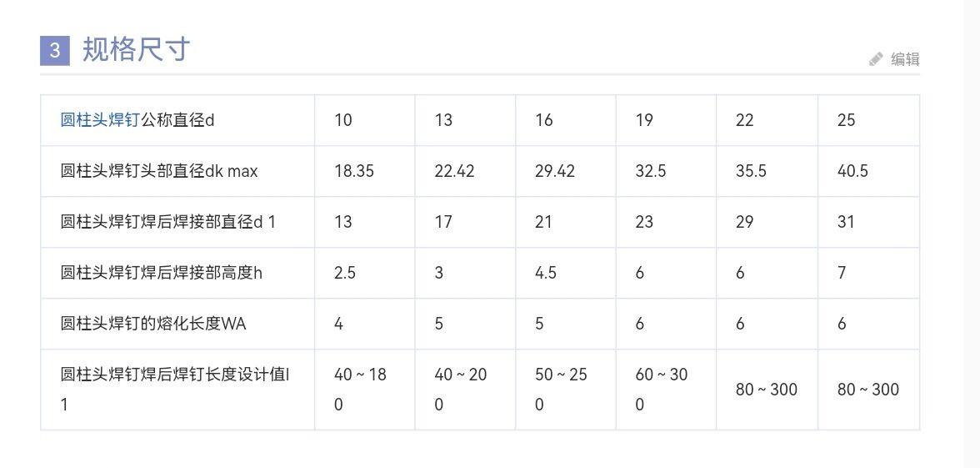Viewport: 980px width, 468px height.
Task: Click the head diameter value 18.35
Action: [354, 171]
